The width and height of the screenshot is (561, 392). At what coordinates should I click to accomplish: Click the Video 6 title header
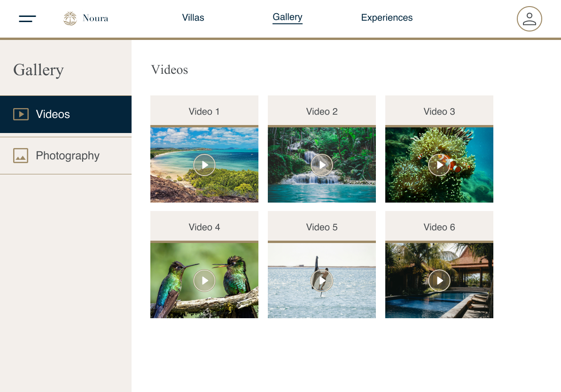click(x=439, y=227)
